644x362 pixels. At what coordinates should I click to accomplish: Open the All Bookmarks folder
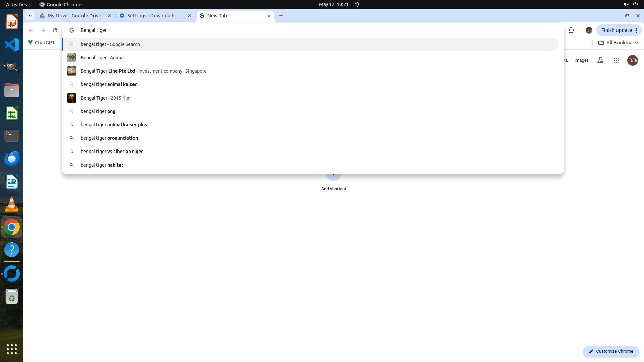619,43
